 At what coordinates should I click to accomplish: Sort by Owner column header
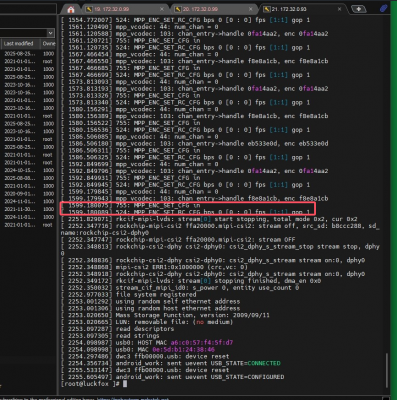click(x=48, y=43)
